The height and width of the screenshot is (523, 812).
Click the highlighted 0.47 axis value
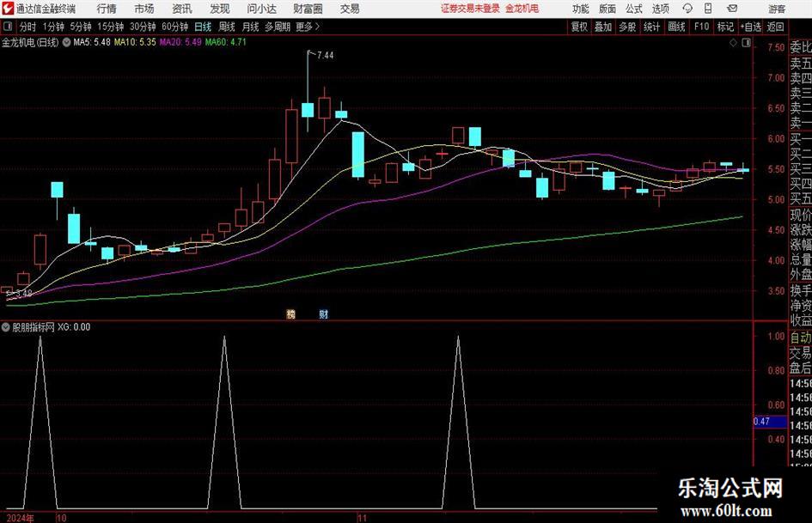coord(770,422)
